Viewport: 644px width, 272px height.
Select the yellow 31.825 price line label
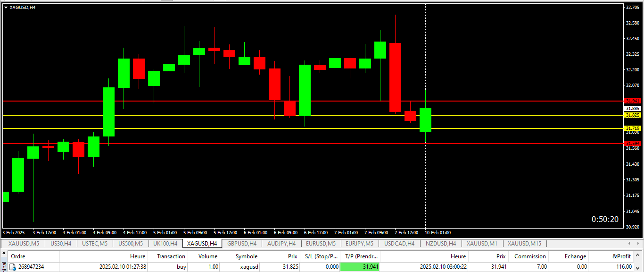tap(632, 115)
